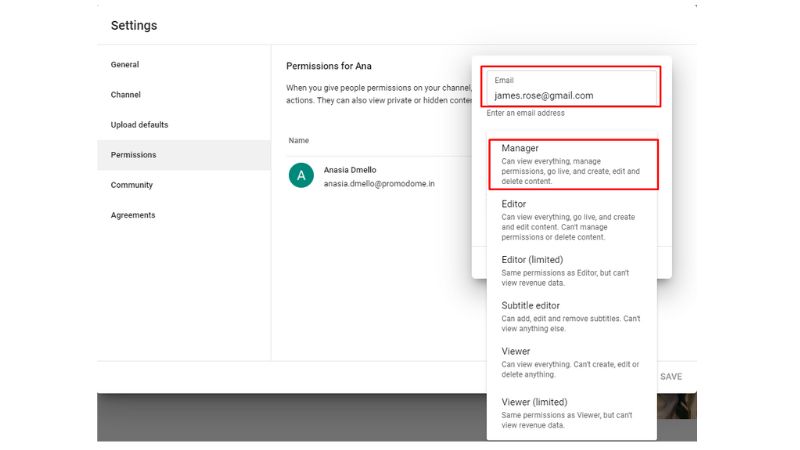Open Upload defaults in the sidebar
Image resolution: width=800 pixels, height=450 pixels.
click(x=139, y=125)
